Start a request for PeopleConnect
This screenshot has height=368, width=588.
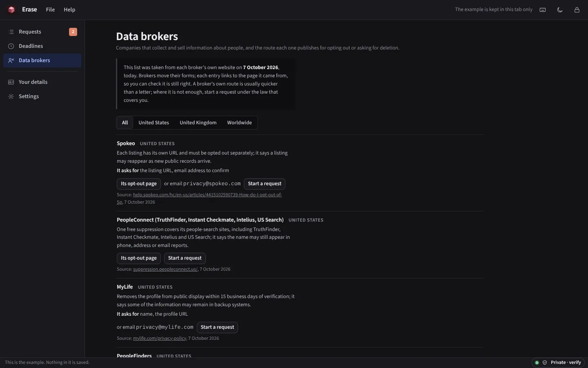pyautogui.click(x=185, y=258)
